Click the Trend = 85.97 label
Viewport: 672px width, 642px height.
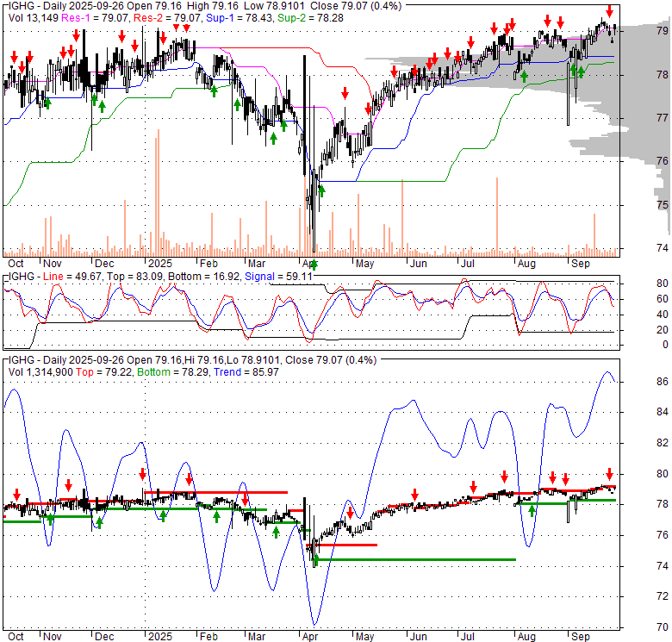click(x=246, y=372)
